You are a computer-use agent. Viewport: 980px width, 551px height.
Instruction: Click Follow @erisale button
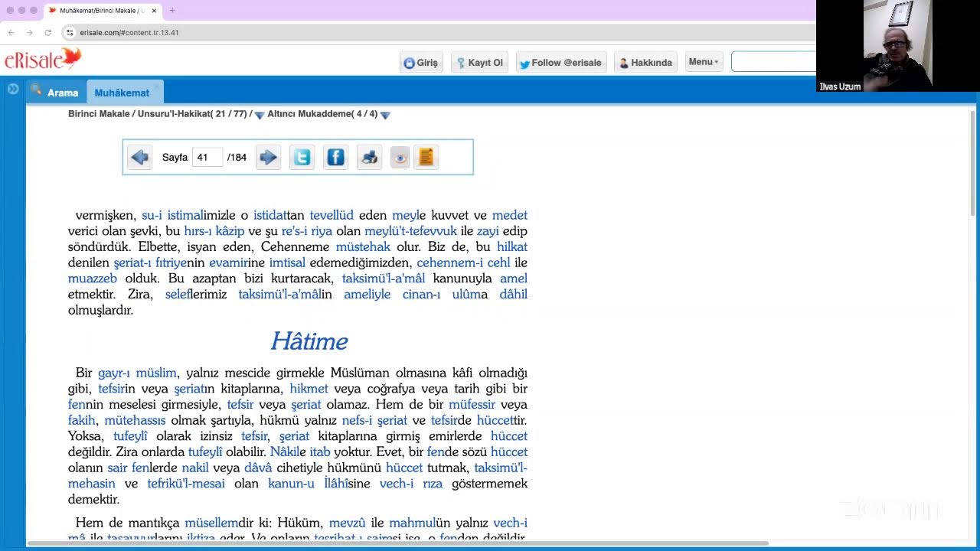(561, 63)
